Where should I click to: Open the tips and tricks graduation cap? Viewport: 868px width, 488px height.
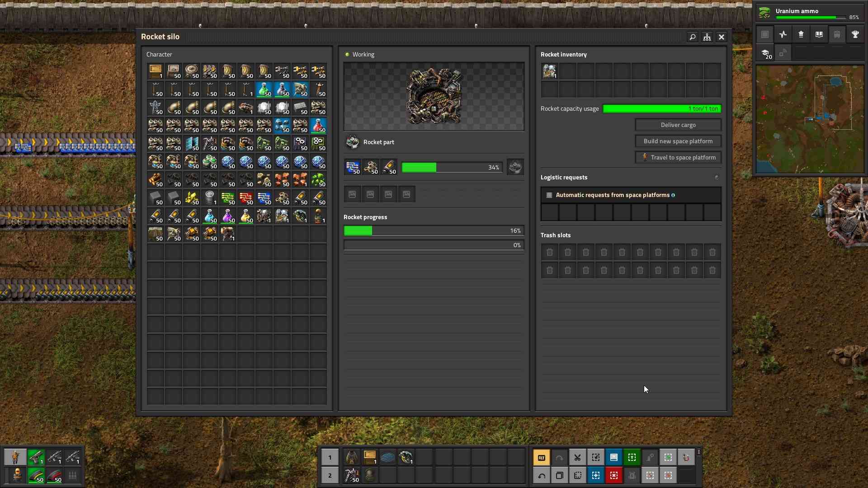point(765,53)
